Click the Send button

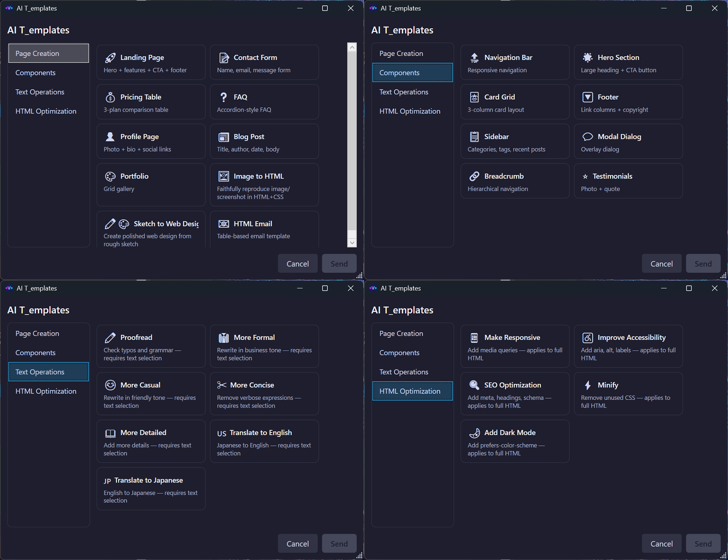pos(339,263)
